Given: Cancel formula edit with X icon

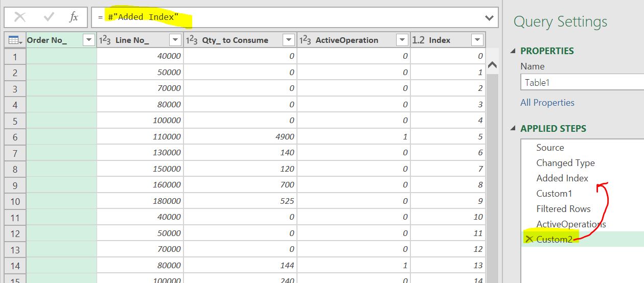Looking at the screenshot, I should tap(20, 17).
